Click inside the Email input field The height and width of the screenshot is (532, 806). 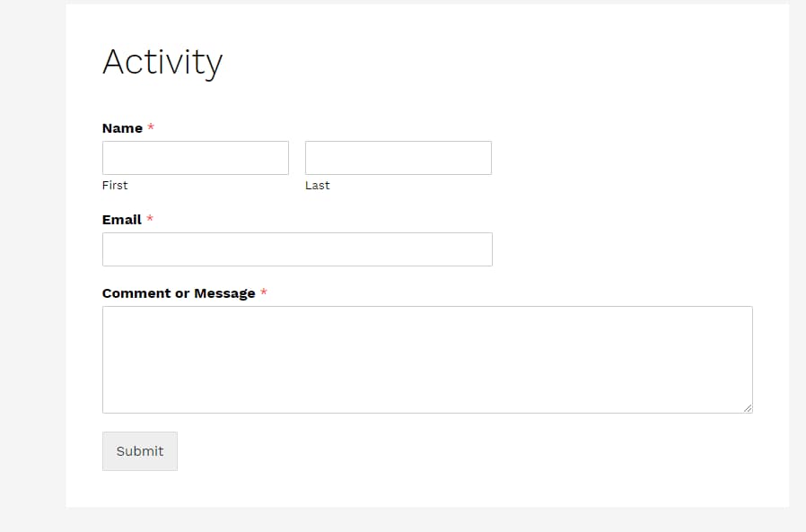pyautogui.click(x=296, y=249)
